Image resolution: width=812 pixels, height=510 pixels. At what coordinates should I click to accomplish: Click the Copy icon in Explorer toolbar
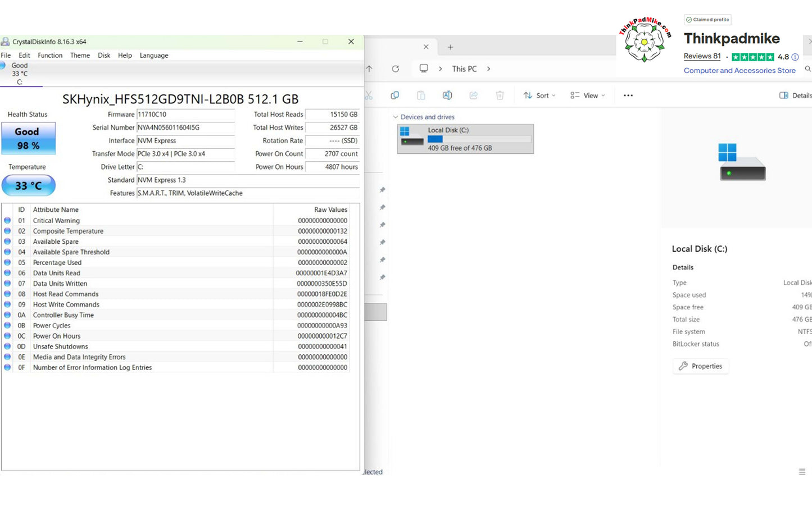pos(394,95)
